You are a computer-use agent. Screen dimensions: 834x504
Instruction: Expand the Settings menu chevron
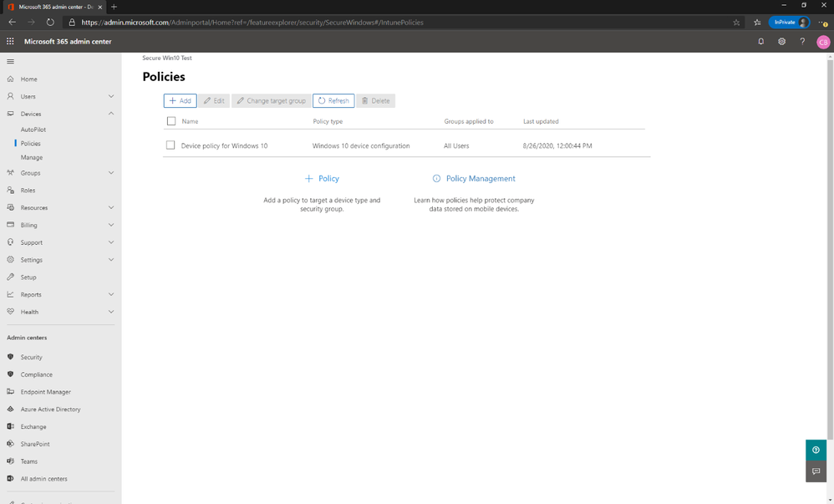[x=111, y=260]
